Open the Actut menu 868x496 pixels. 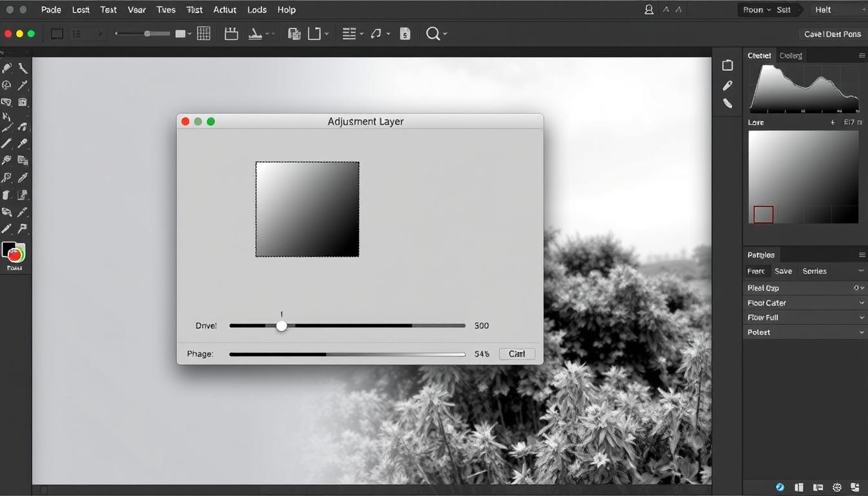click(225, 10)
